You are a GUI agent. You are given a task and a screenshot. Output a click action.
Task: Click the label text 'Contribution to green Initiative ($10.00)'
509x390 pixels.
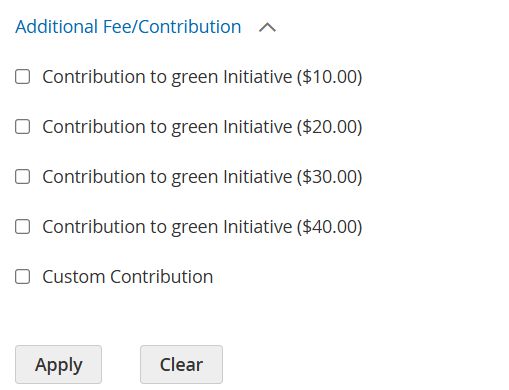tap(202, 77)
